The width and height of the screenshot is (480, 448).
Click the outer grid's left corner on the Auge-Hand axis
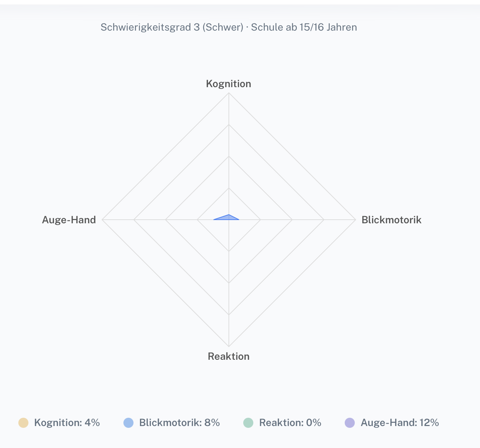tap(103, 219)
